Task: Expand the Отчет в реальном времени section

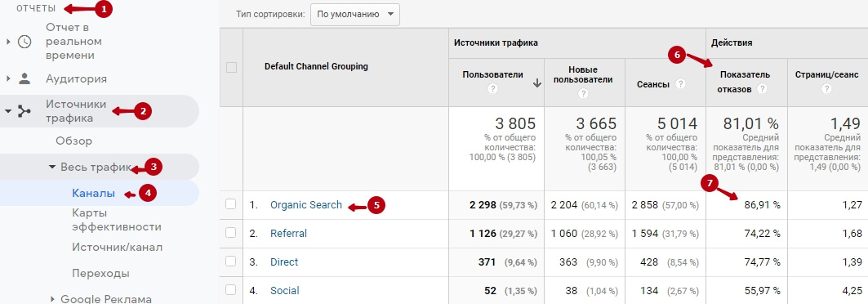Action: coord(7,42)
